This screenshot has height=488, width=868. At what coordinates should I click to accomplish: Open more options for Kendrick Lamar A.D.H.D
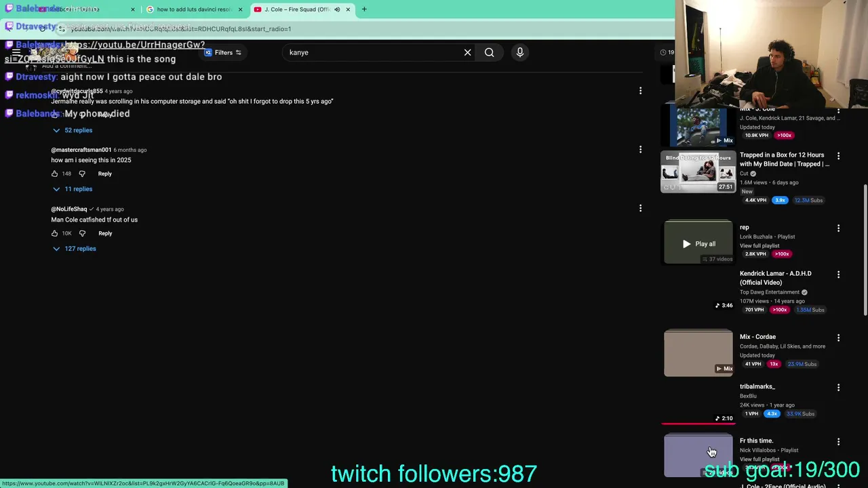pos(838,274)
